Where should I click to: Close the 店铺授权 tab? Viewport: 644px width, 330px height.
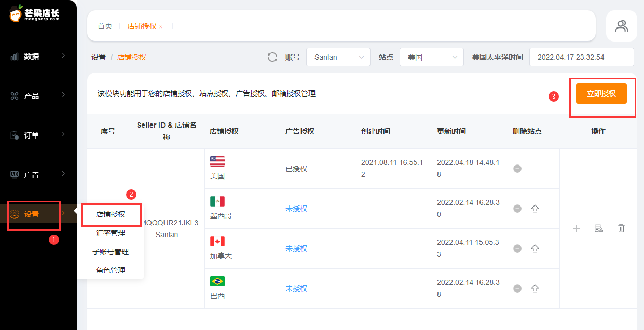tap(161, 26)
